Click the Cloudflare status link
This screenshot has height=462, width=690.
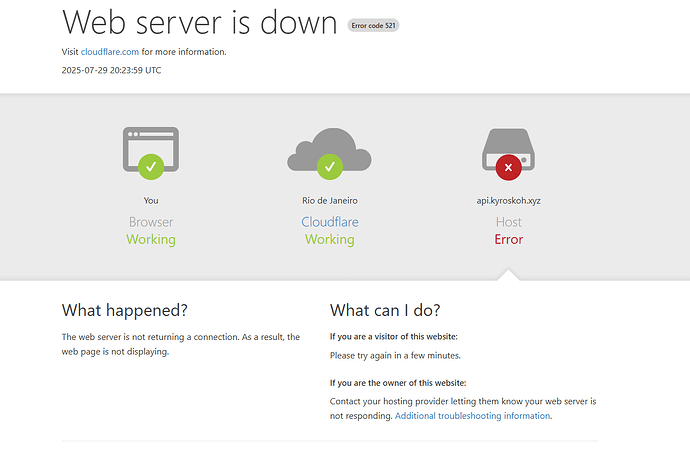point(330,222)
